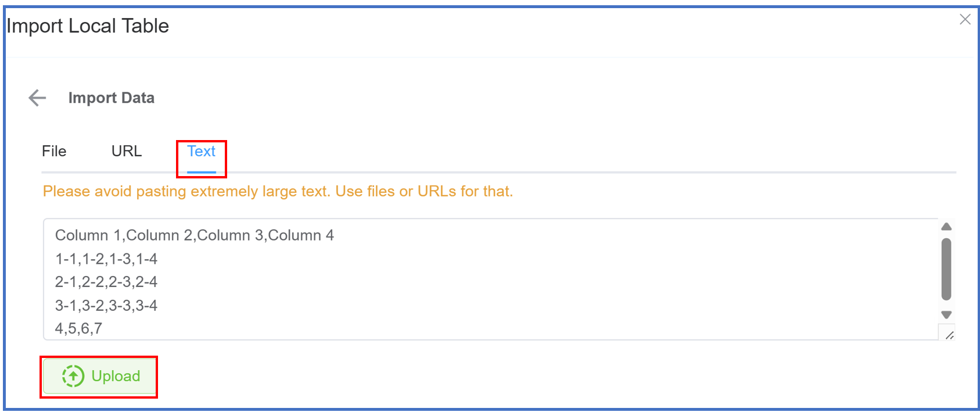Close the Import Local Table dialog
Screen dimensions: 980x412
965,19
